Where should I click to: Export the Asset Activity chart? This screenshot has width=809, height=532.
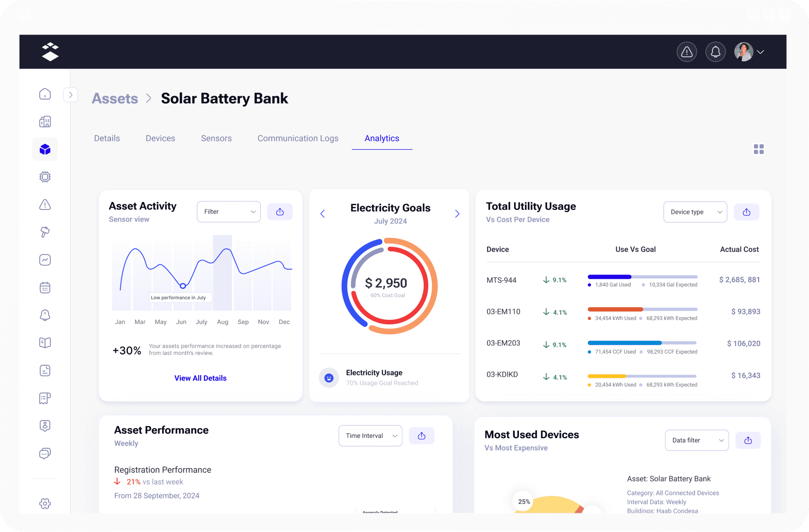pos(280,212)
